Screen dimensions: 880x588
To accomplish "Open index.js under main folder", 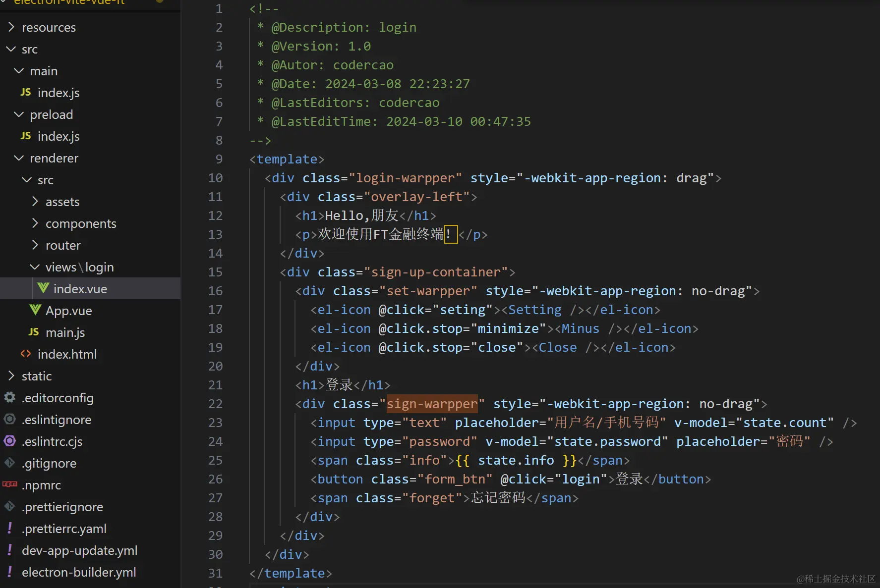I will click(59, 93).
